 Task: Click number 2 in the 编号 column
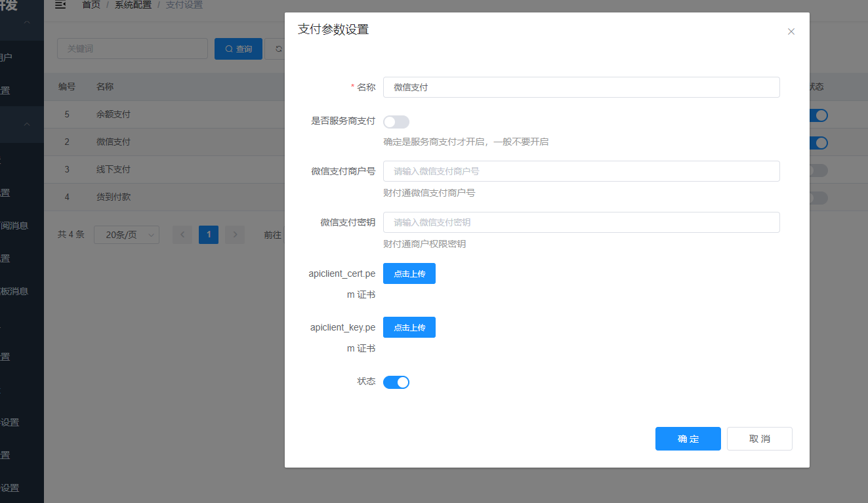click(x=67, y=142)
